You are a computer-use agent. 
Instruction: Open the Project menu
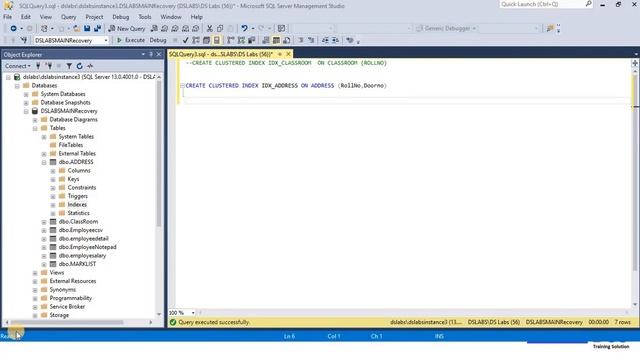[94, 17]
